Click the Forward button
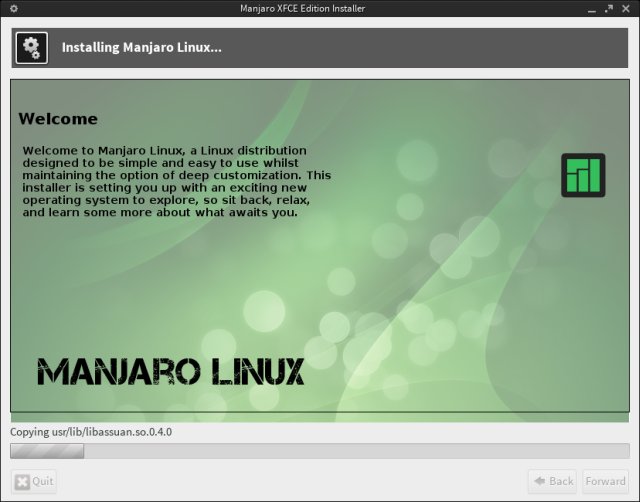 (605, 482)
